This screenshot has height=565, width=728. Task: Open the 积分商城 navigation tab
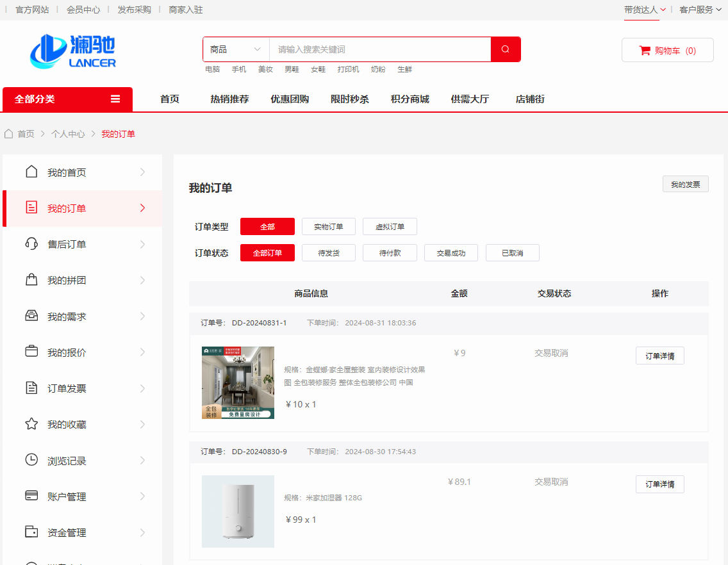click(409, 99)
